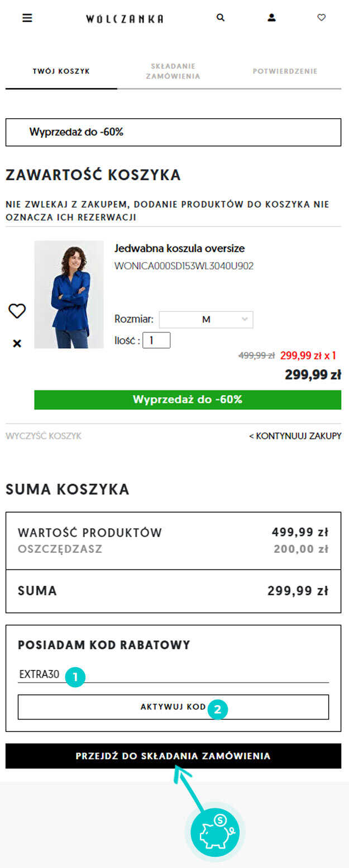
Task: Go to the Potwierdzenie tab
Action: pos(285,71)
